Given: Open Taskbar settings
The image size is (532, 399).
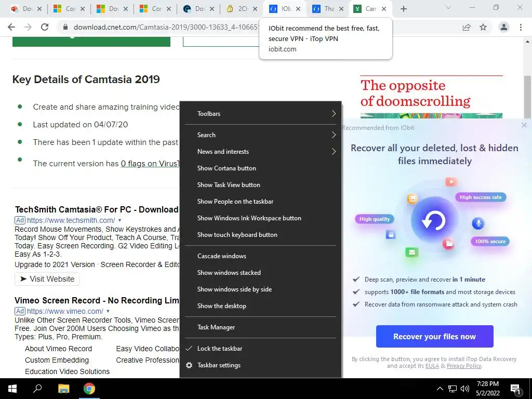Looking at the screenshot, I should 261,365.
